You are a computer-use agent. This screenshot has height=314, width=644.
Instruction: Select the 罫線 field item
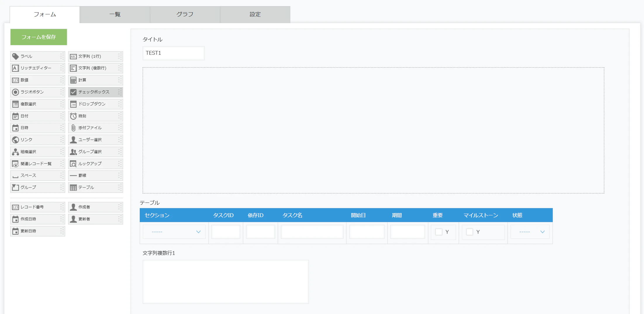[96, 176]
